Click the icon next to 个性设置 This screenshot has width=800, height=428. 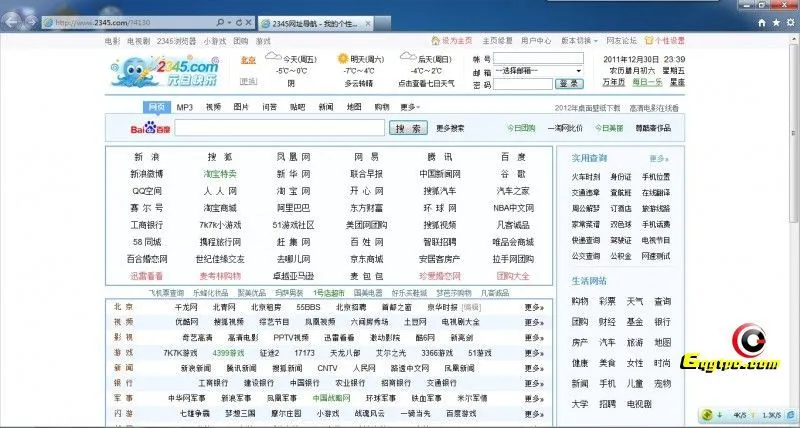tap(649, 40)
